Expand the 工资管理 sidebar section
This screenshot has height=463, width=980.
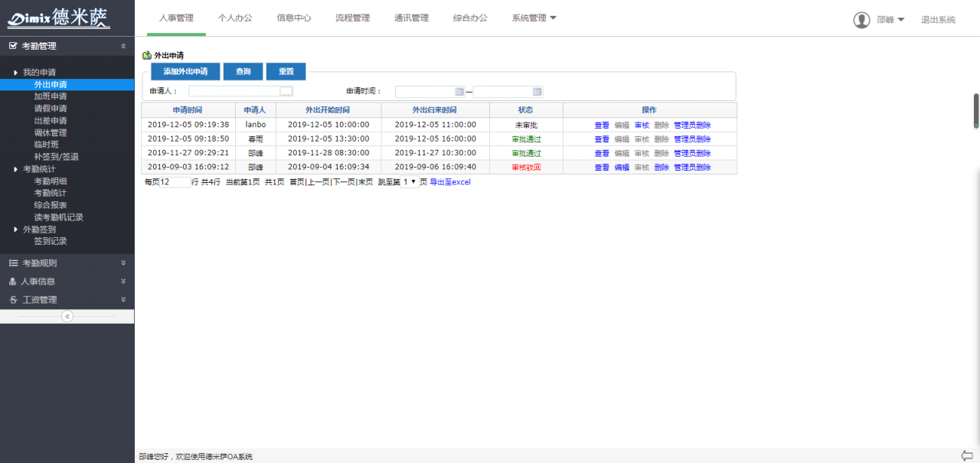coord(123,299)
